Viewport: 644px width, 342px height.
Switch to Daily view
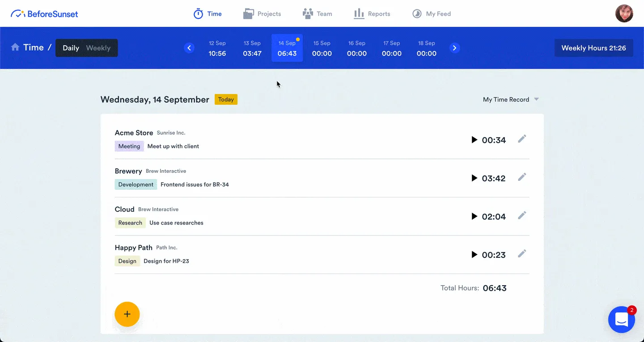click(71, 48)
